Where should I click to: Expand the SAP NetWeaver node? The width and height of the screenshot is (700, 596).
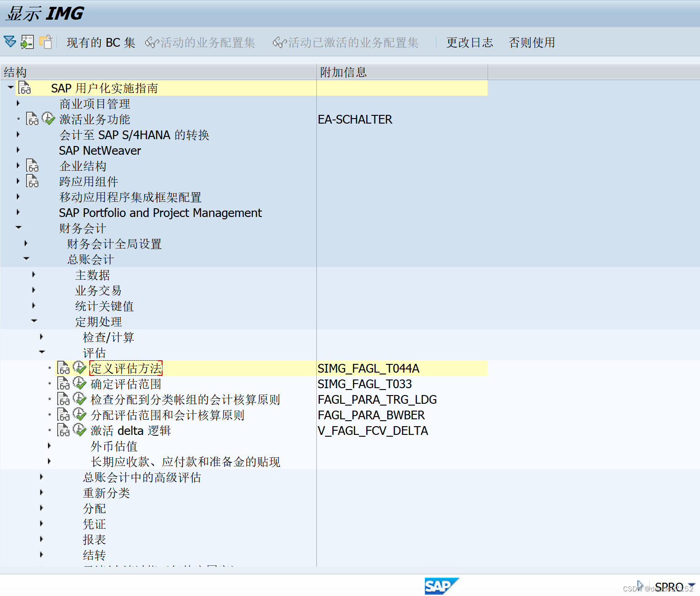(x=18, y=150)
